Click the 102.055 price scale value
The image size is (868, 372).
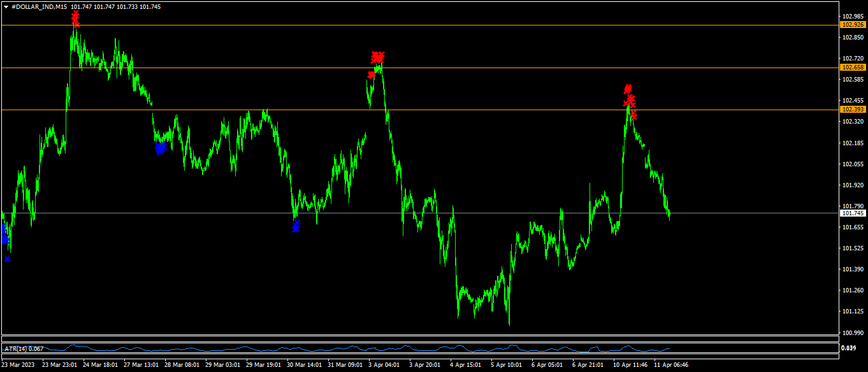853,164
